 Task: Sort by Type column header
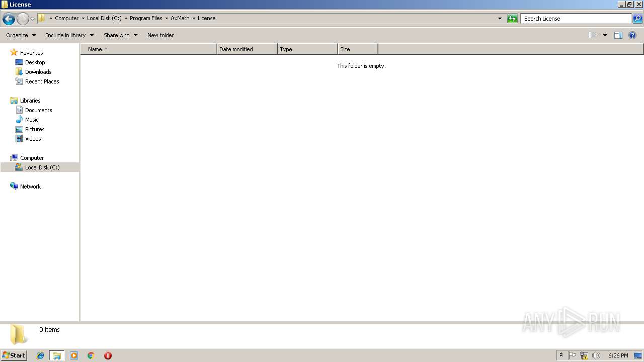[x=307, y=49]
